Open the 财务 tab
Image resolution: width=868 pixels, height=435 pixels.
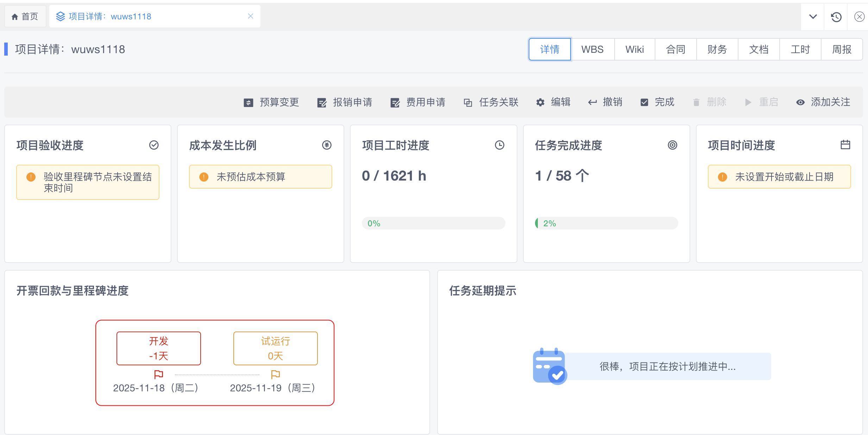pyautogui.click(x=717, y=49)
